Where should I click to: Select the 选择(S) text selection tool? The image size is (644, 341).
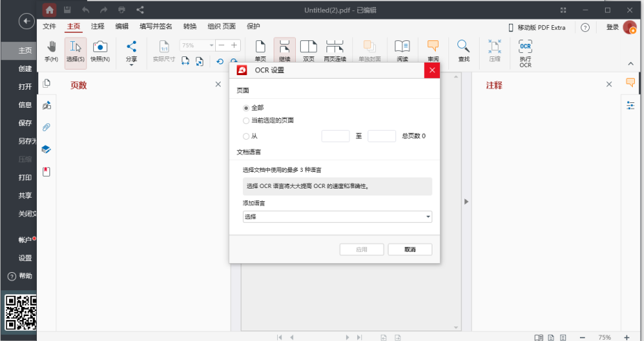76,53
